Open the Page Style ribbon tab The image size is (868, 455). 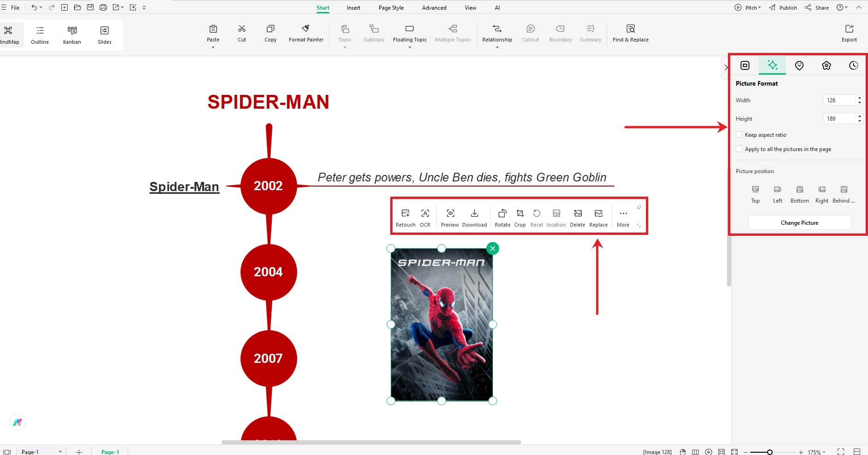(x=391, y=7)
